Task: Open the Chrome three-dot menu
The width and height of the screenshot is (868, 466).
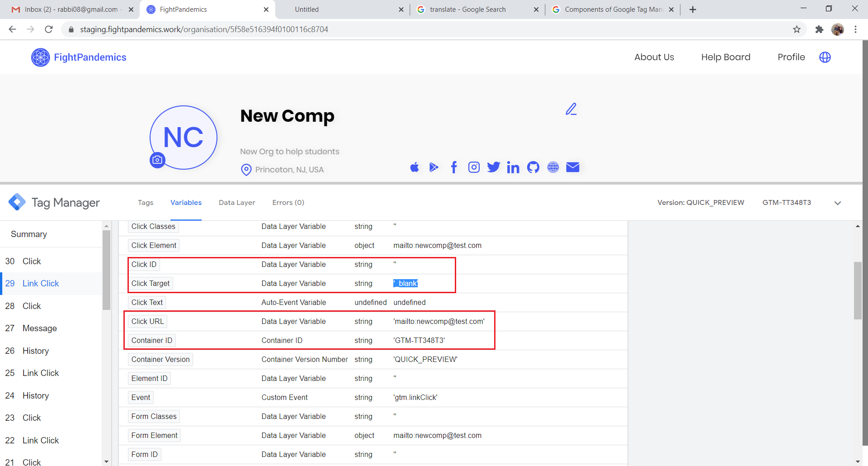Action: [855, 29]
